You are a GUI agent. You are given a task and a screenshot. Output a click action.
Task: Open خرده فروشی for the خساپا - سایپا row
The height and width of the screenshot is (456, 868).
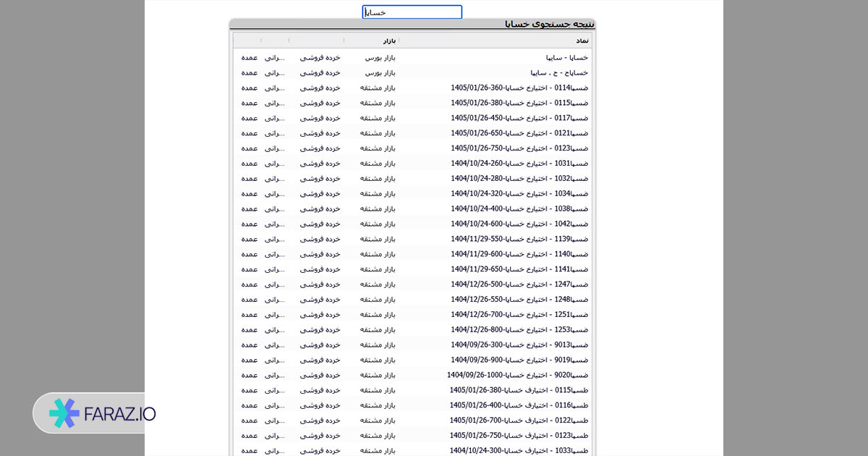point(320,57)
